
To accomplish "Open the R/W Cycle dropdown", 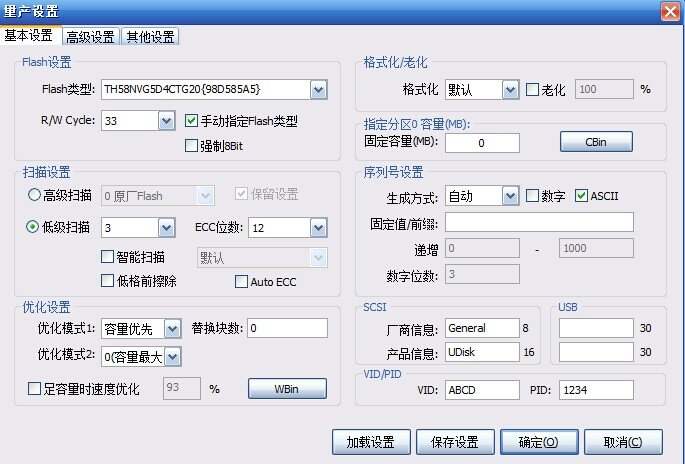I will [166, 121].
